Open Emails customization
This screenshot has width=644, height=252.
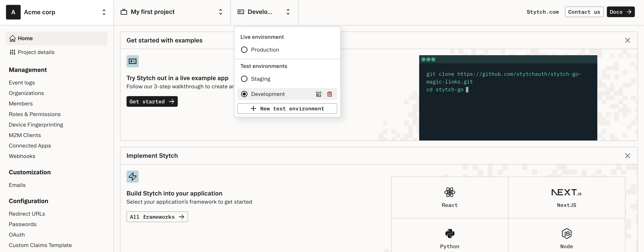[17, 185]
